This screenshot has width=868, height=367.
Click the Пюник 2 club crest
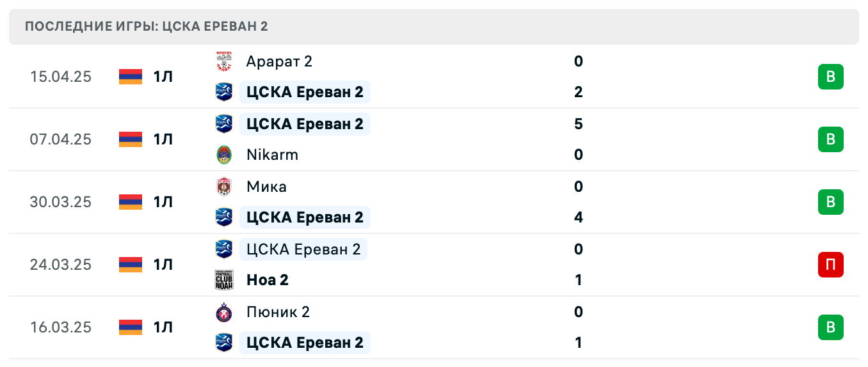(223, 312)
